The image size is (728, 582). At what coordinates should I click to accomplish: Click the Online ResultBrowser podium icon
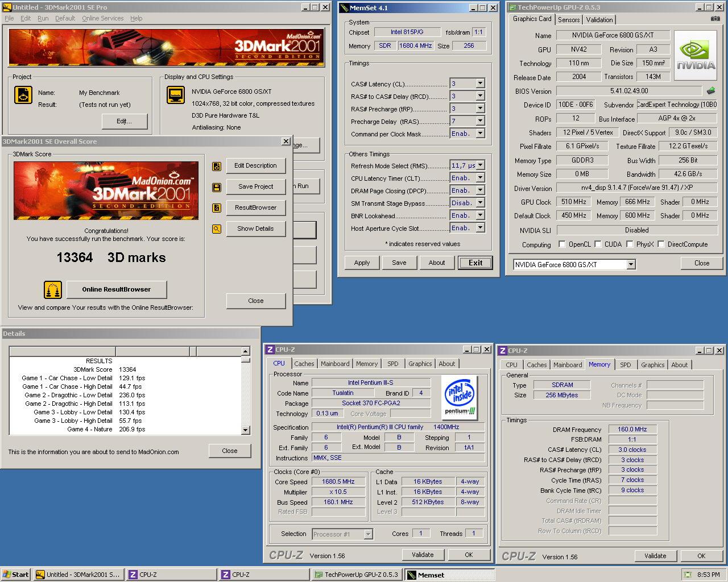pos(53,290)
